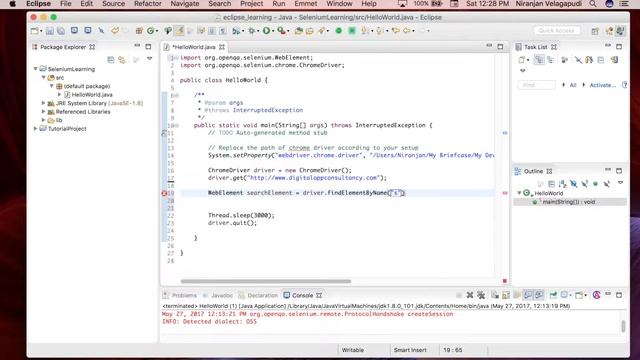This screenshot has height=360, width=640.
Task: Toggle Hide Fields in Outline
Action: pos(573,184)
